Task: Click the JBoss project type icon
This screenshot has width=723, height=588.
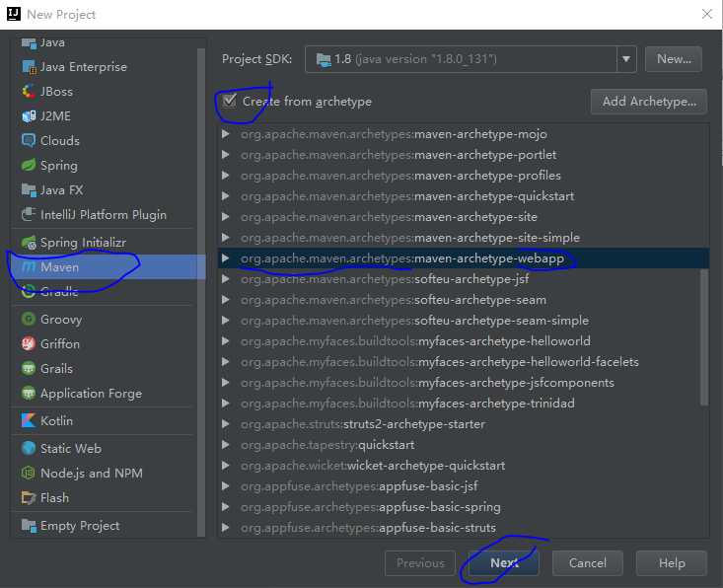Action: 29,92
